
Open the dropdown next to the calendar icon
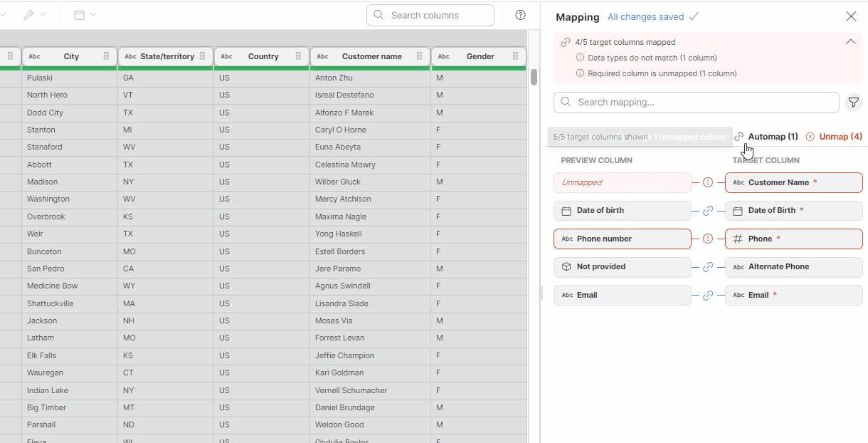click(92, 14)
